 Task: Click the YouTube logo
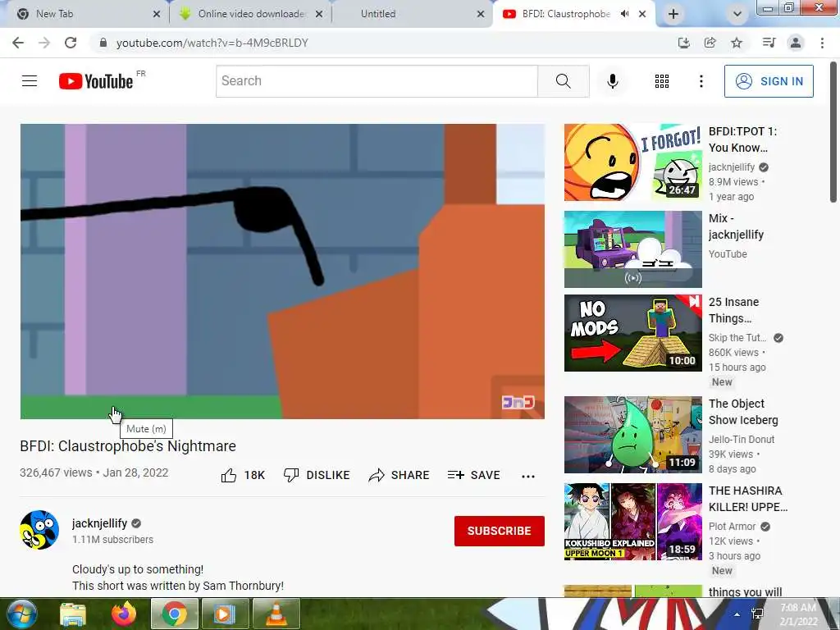96,81
